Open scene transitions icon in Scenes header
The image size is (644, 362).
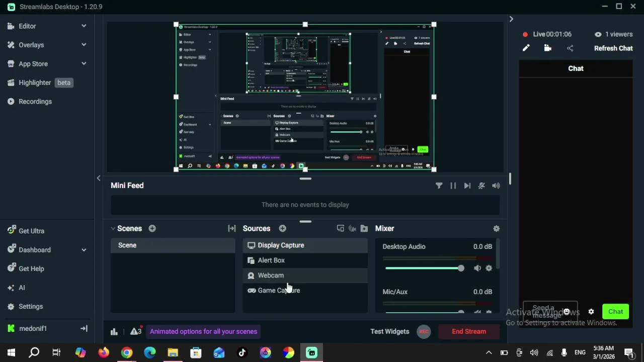pos(232,228)
